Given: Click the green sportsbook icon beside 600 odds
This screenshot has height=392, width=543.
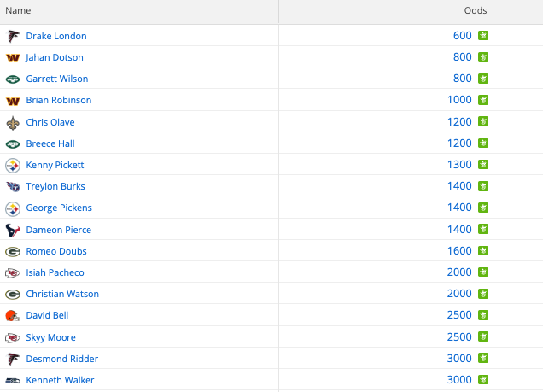Looking at the screenshot, I should [x=483, y=36].
